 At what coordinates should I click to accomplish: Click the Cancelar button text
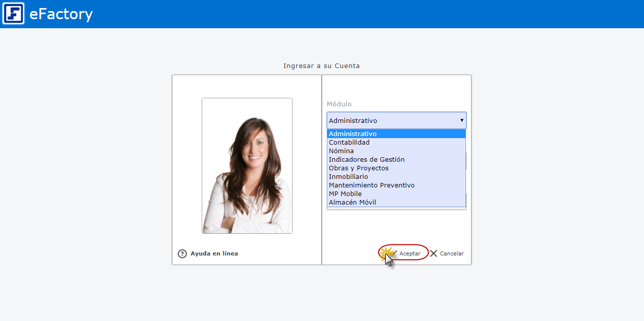coord(452,253)
